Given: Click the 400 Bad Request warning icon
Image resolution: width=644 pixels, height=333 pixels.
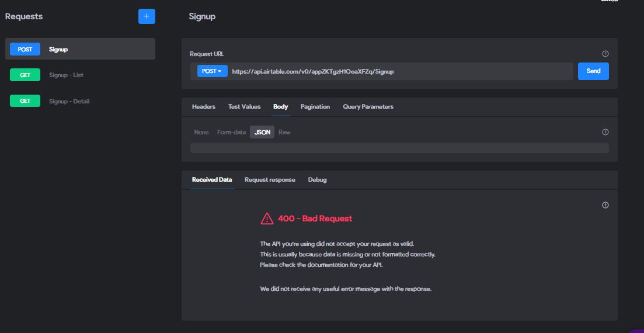Looking at the screenshot, I should (267, 218).
